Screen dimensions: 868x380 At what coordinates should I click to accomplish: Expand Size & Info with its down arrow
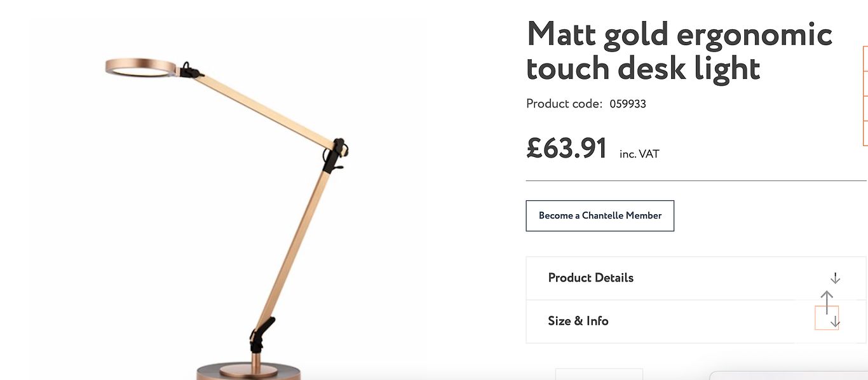pos(835,323)
